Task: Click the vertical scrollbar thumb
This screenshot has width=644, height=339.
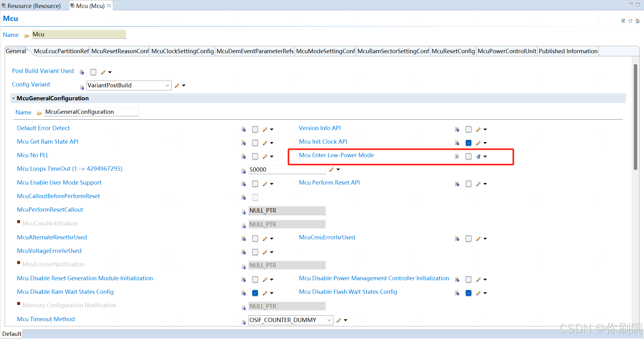Action: pos(635,117)
